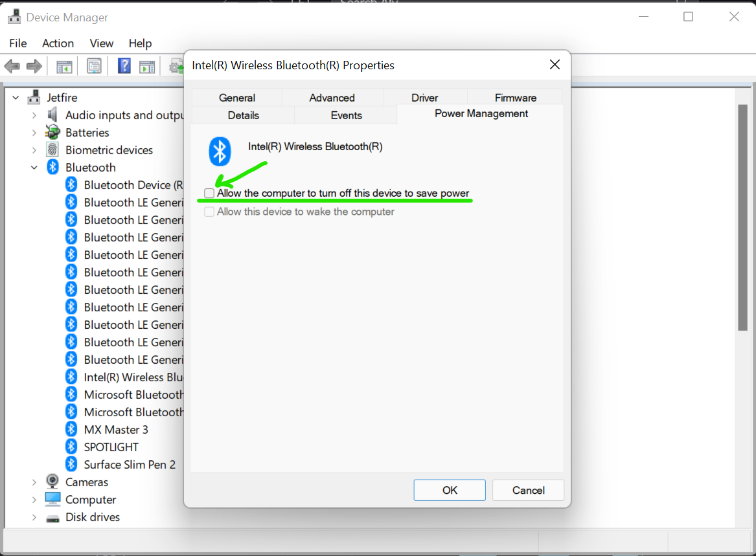
Task: Click the Back arrow toolbar icon
Action: [x=12, y=65]
